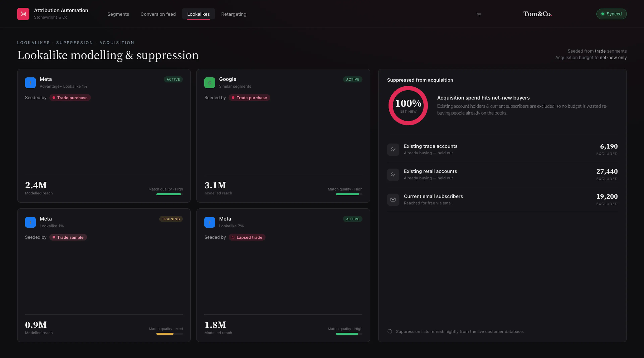This screenshot has width=644, height=358.
Task: Click the TRAINING badge on Meta Lookalike 1%
Action: (171, 219)
